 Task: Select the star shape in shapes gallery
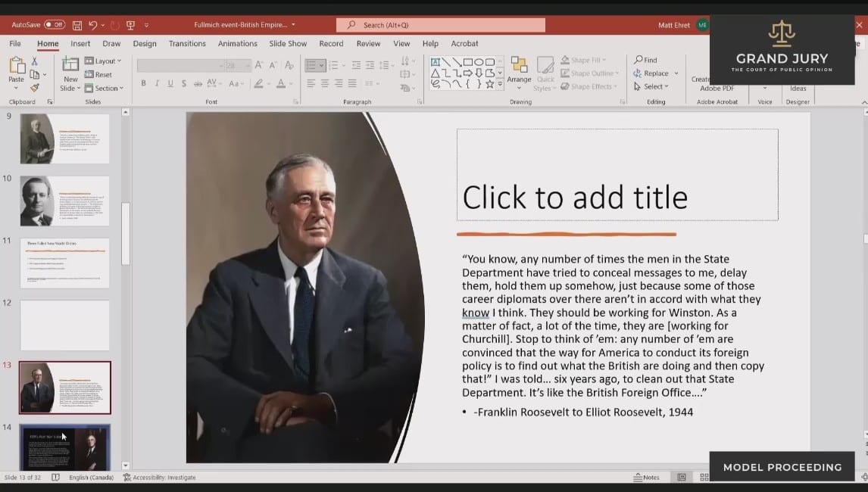[489, 84]
